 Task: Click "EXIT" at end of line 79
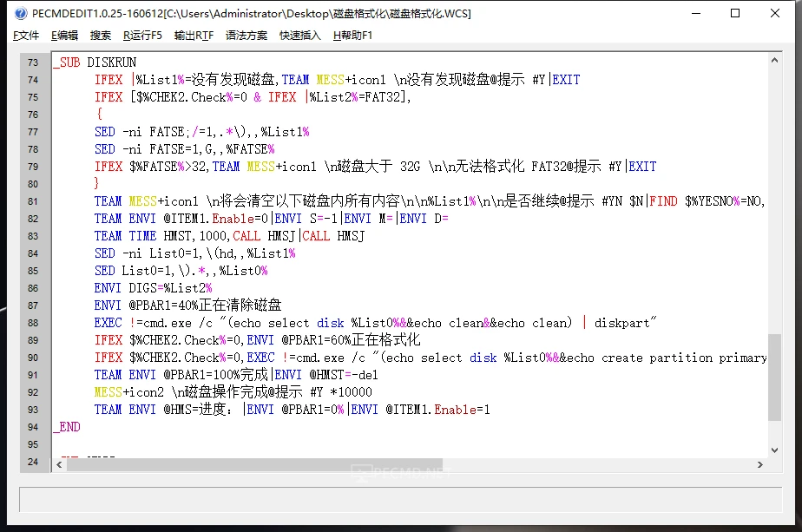point(642,167)
